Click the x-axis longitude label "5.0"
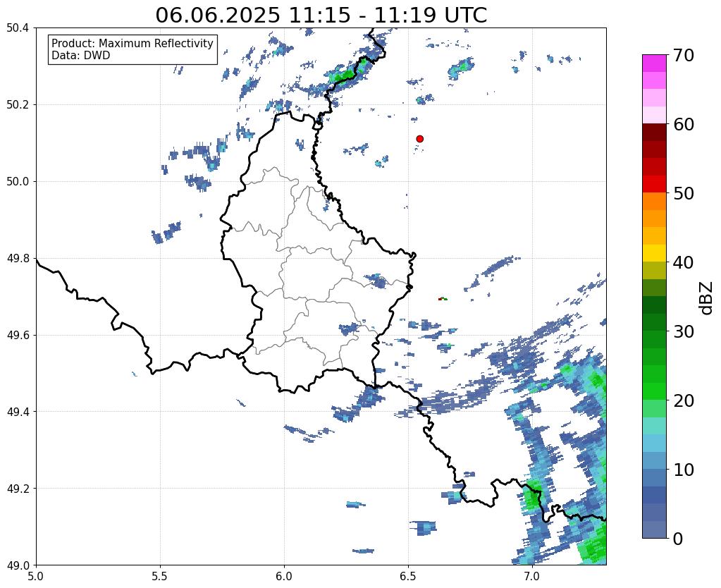 point(36,575)
